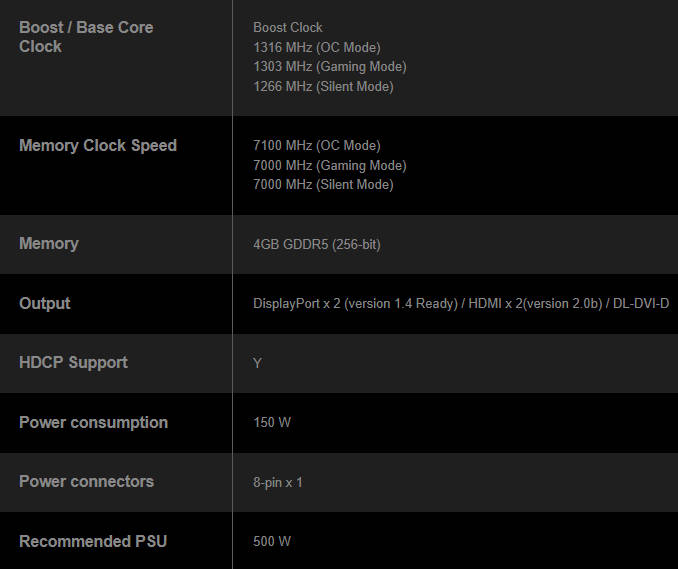Image resolution: width=678 pixels, height=569 pixels.
Task: Click the "Boost / Base Core Clock" label
Action: 86,37
